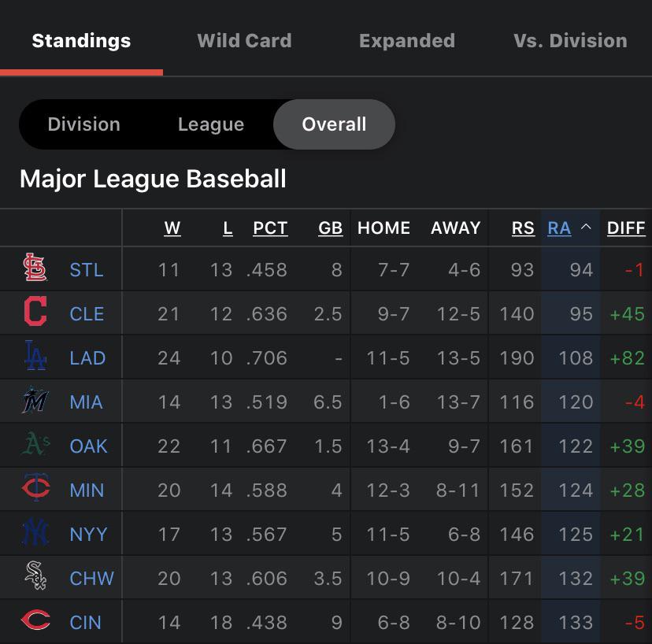Image resolution: width=652 pixels, height=644 pixels.
Task: Open the STL team page link
Action: point(87,269)
